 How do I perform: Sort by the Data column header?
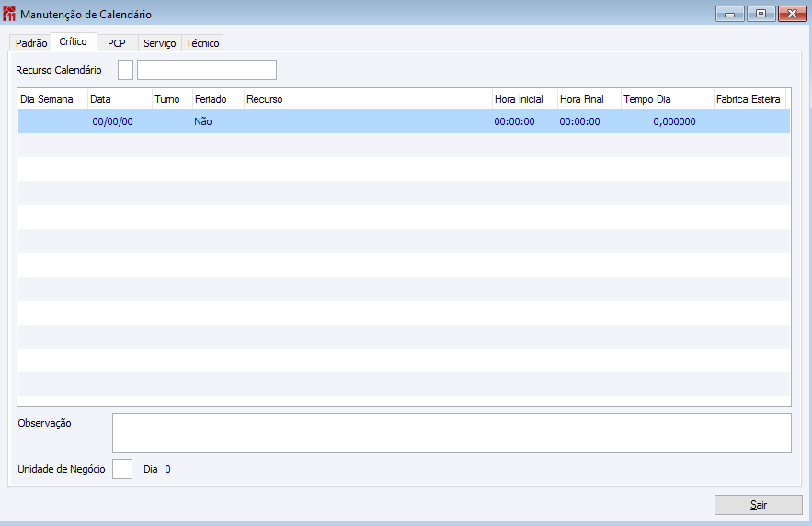pos(120,99)
